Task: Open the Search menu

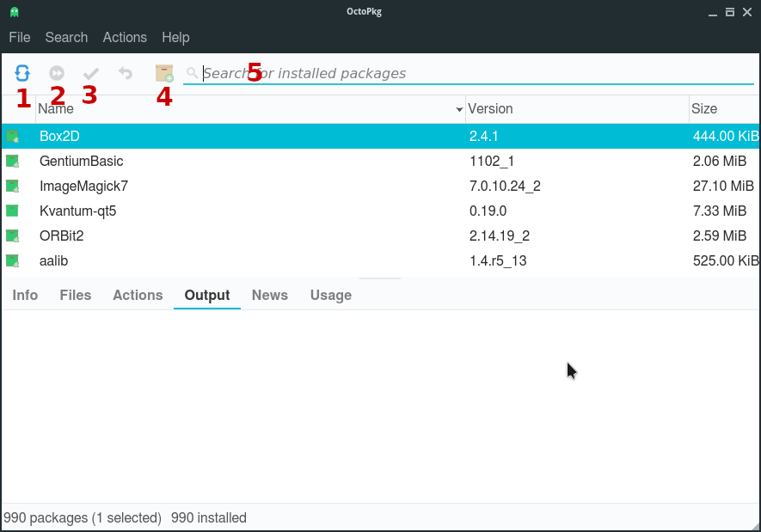Action: [x=66, y=37]
